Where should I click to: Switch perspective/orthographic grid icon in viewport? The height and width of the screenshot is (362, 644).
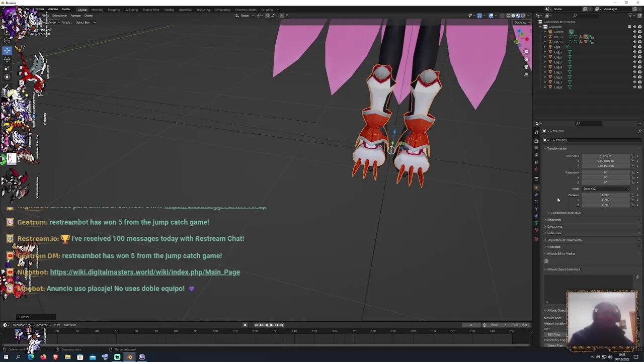coord(526,74)
